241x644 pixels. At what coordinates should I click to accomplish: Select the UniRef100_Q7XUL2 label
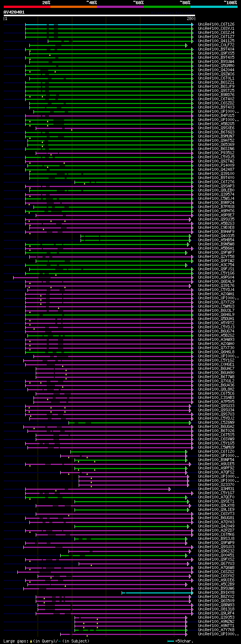(216, 381)
